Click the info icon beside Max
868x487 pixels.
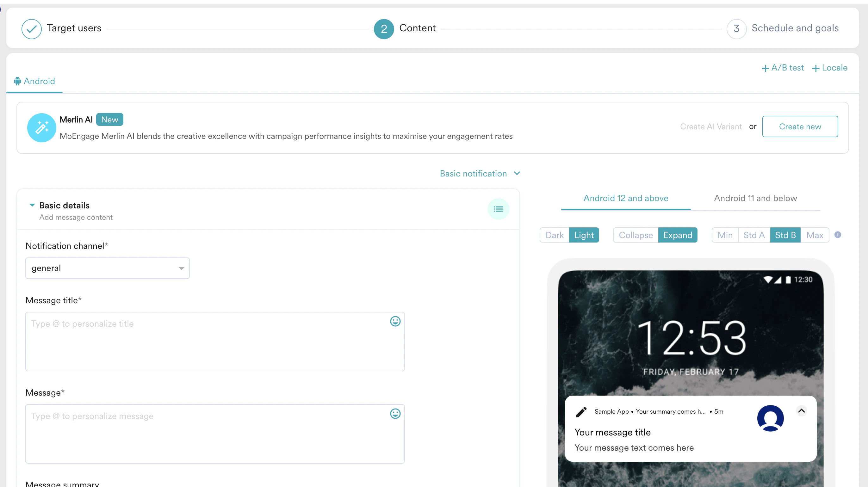837,235
